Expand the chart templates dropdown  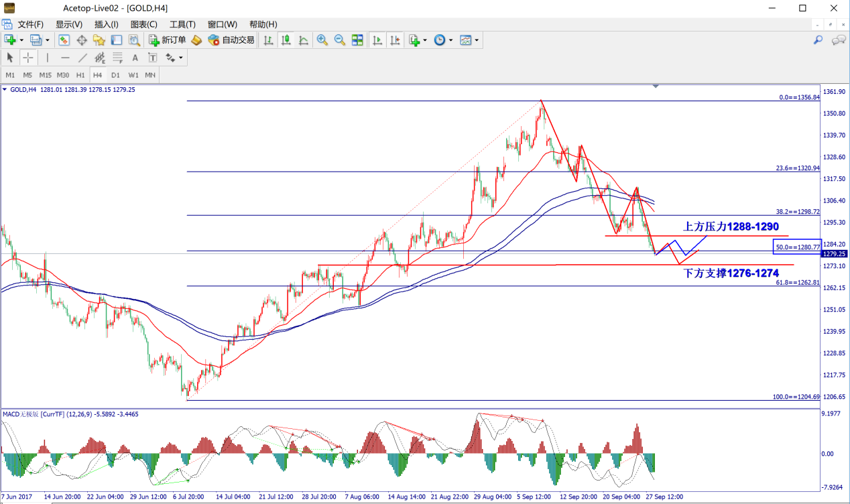click(477, 40)
